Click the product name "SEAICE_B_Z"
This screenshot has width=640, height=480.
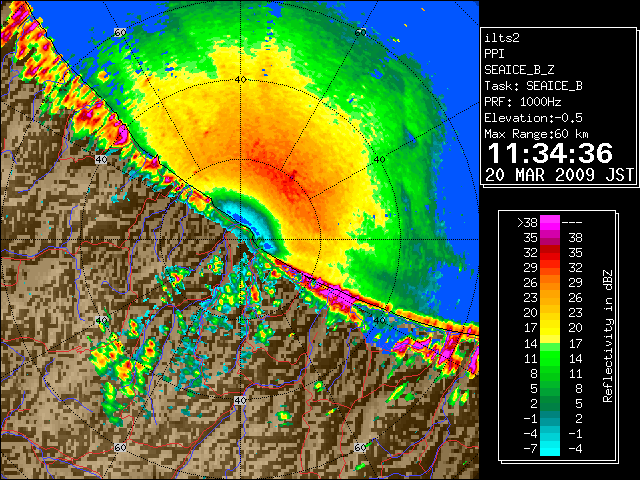click(x=519, y=70)
